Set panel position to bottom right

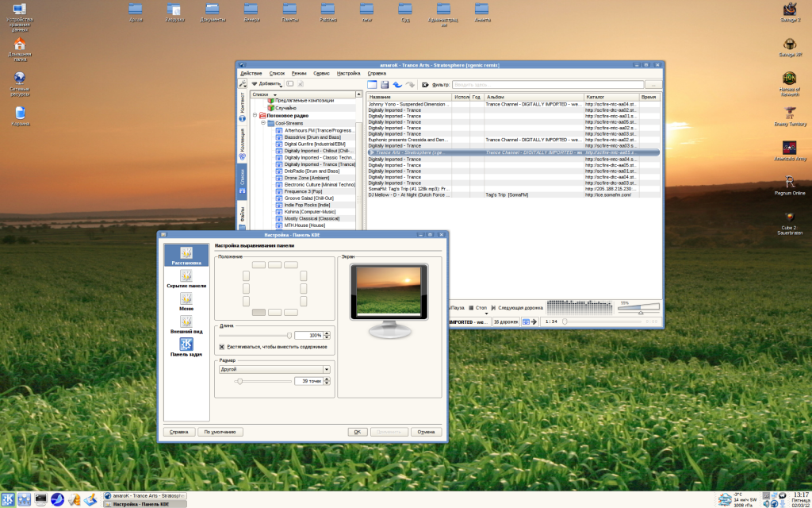click(291, 313)
